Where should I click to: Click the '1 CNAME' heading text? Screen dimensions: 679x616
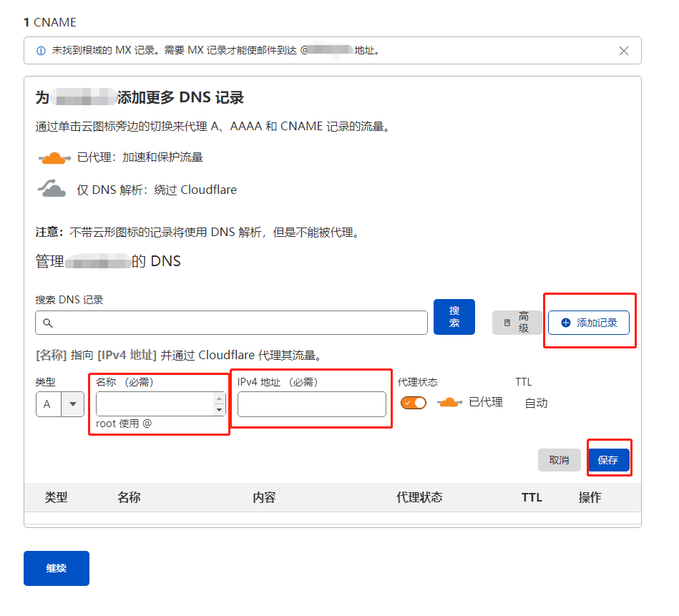click(50, 22)
